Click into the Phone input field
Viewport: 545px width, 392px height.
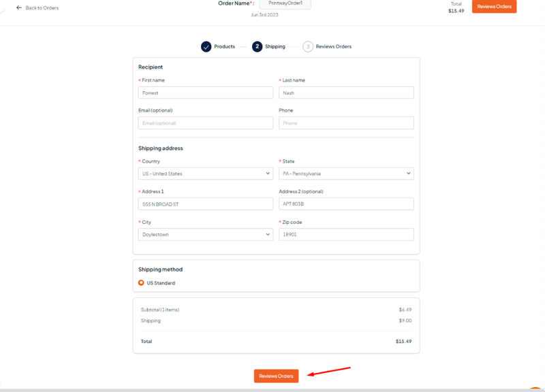(346, 123)
